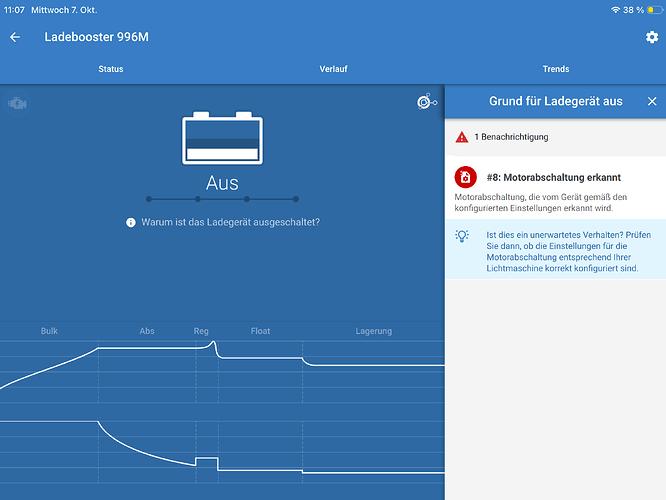Switch to the Status tab

point(111,69)
